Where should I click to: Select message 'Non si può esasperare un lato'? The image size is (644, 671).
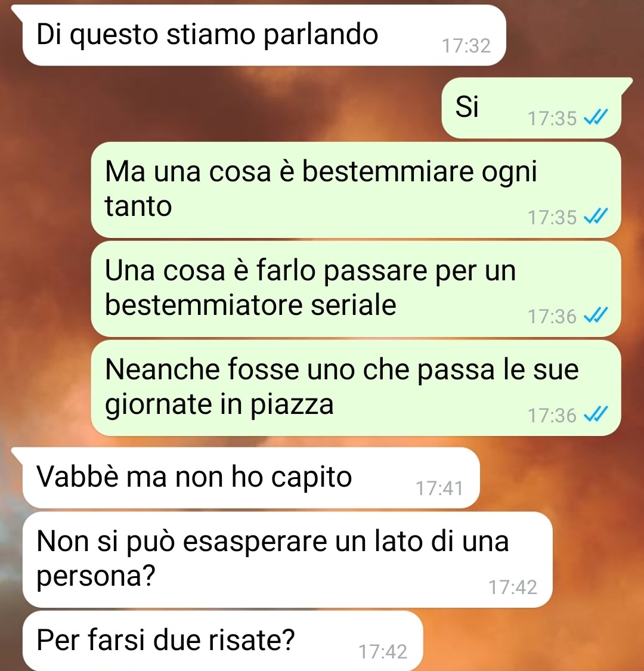tap(287, 559)
